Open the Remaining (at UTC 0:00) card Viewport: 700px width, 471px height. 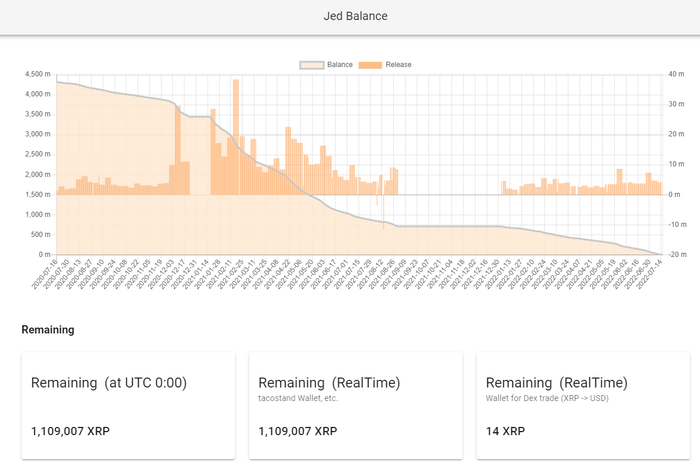click(129, 406)
